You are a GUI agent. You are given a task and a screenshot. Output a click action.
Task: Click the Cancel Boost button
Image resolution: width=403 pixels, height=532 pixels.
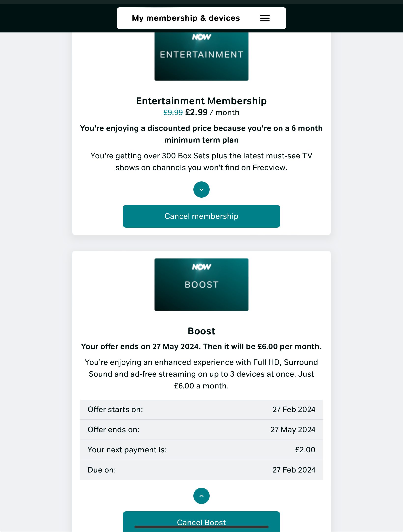point(201,522)
